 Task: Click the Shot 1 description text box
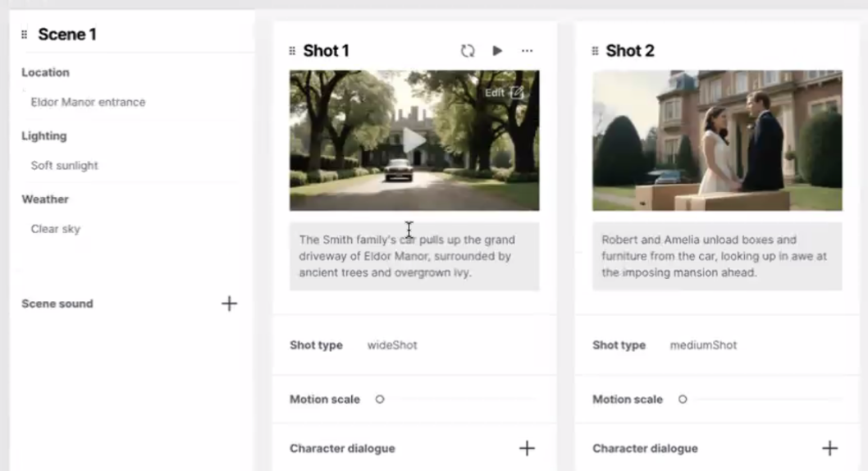click(x=414, y=256)
